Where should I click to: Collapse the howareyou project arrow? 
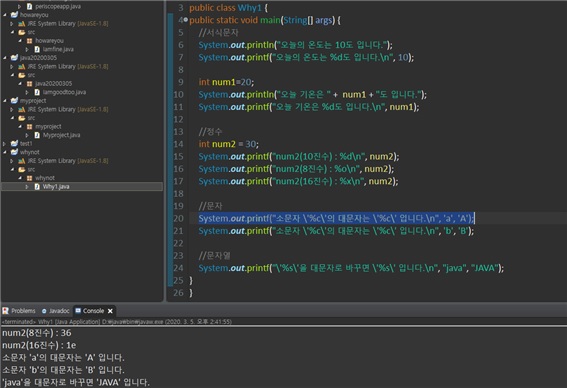tap(5, 15)
